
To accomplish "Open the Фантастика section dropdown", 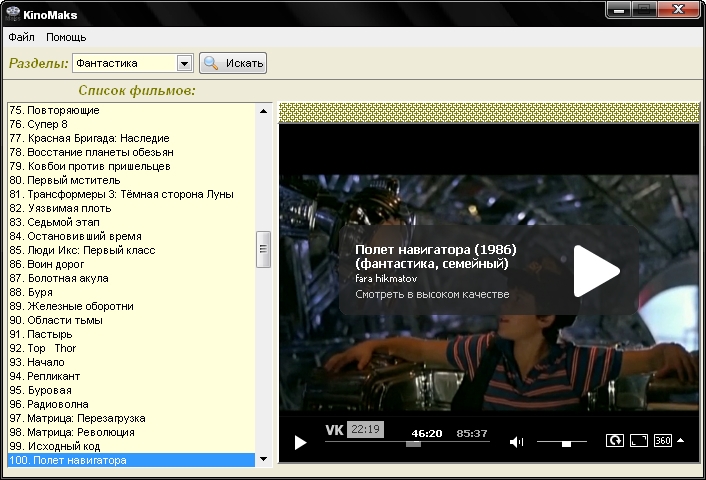I will pyautogui.click(x=184, y=63).
